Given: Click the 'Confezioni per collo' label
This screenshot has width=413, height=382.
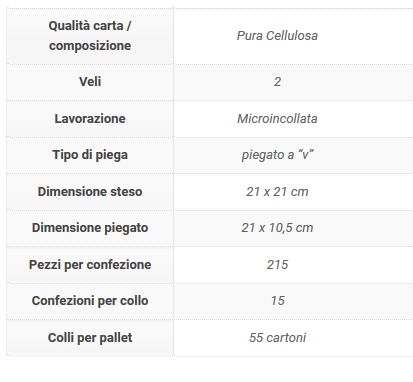Looking at the screenshot, I should tap(90, 301).
